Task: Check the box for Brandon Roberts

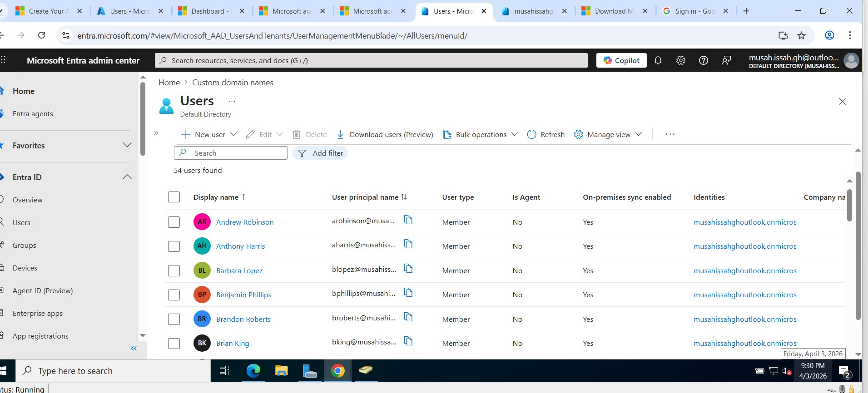Action: pyautogui.click(x=174, y=319)
